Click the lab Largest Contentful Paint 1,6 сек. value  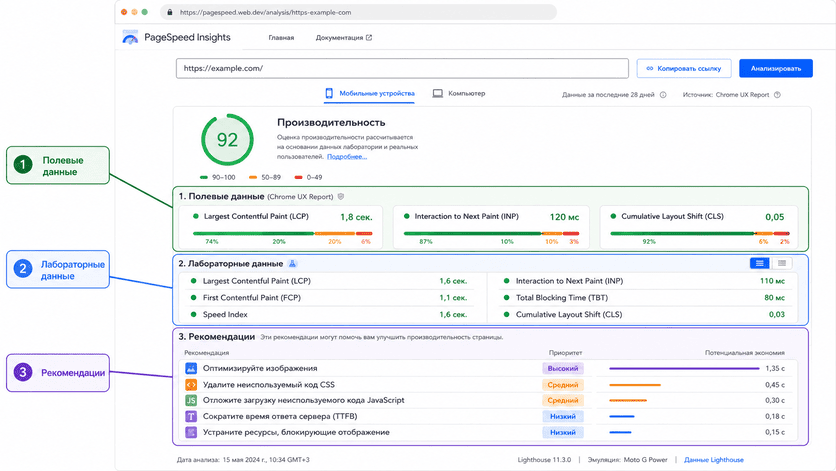click(453, 281)
